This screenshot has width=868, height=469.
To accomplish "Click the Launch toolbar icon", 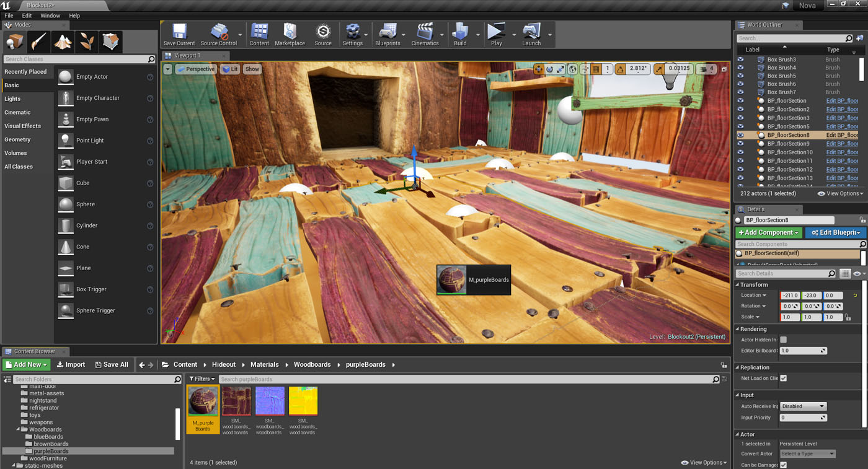I will pyautogui.click(x=531, y=35).
